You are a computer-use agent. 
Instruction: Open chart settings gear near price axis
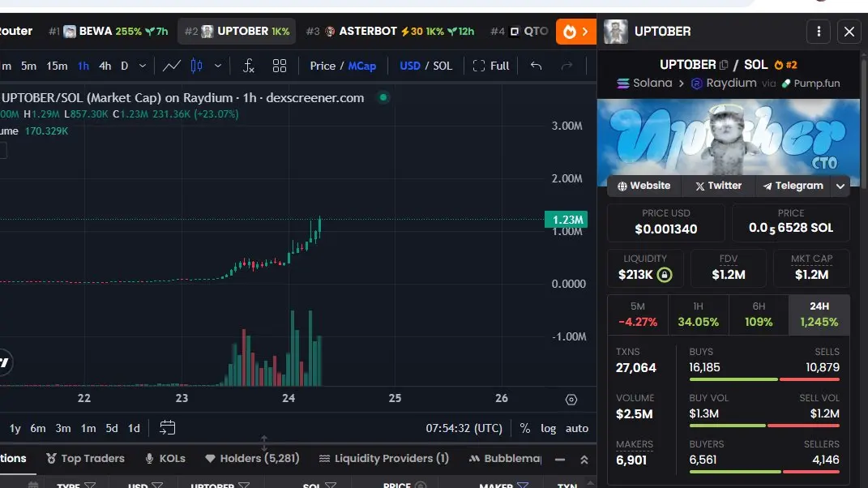click(x=571, y=400)
